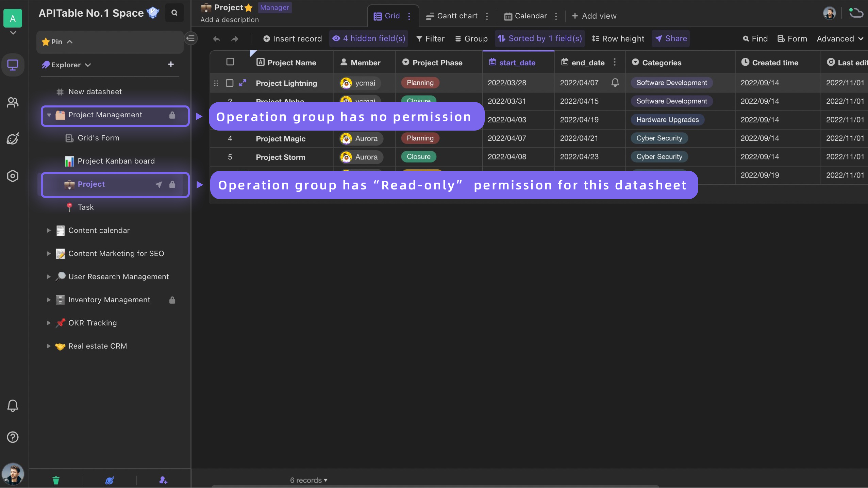The image size is (868, 488).
Task: Toggle the select-all records checkbox
Action: click(230, 62)
